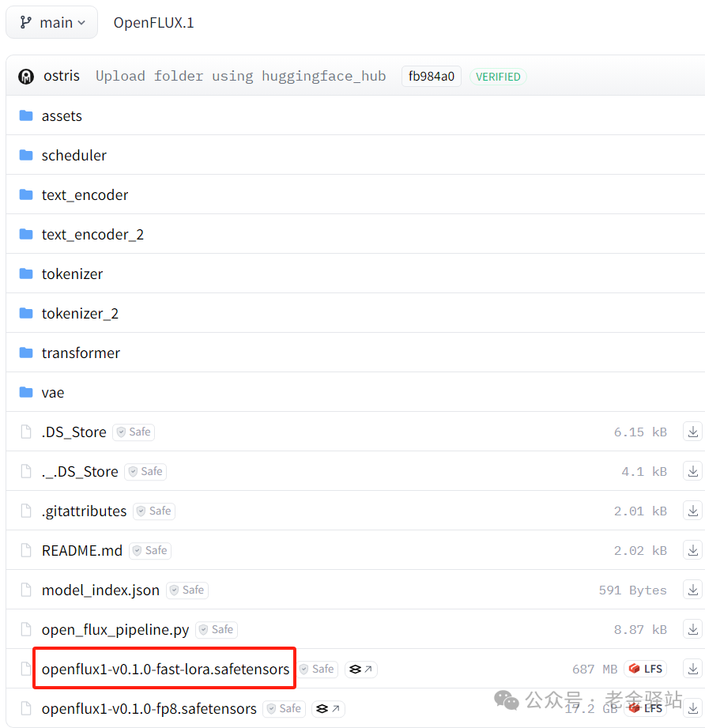Open the scheduler folder
The height and width of the screenshot is (728, 705).
pyautogui.click(x=74, y=155)
